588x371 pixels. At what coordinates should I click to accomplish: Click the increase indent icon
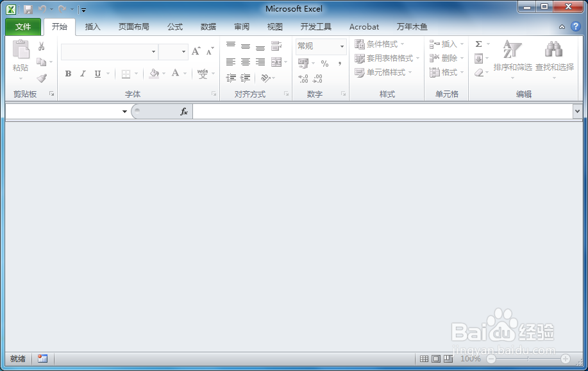245,78
